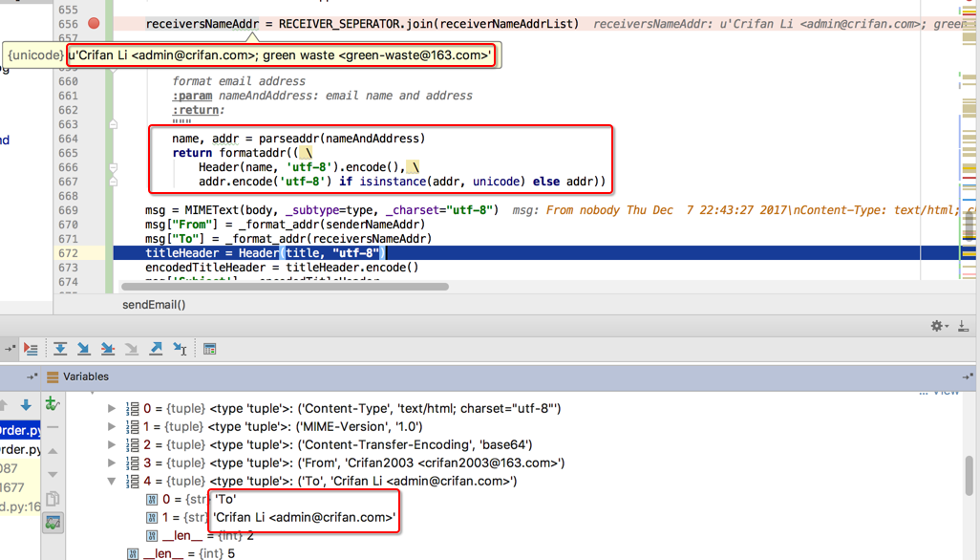Click __len__ = {int} 2 row
This screenshot has width=980, height=560.
point(200,535)
